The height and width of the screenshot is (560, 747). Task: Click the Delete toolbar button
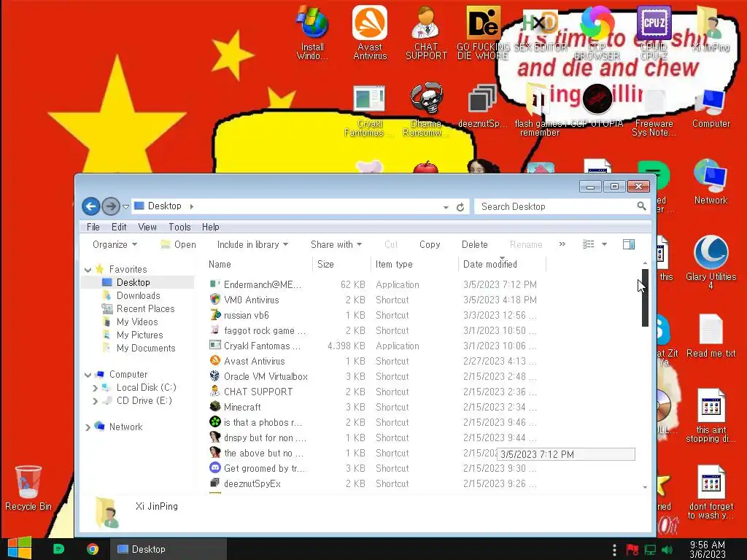coord(474,244)
